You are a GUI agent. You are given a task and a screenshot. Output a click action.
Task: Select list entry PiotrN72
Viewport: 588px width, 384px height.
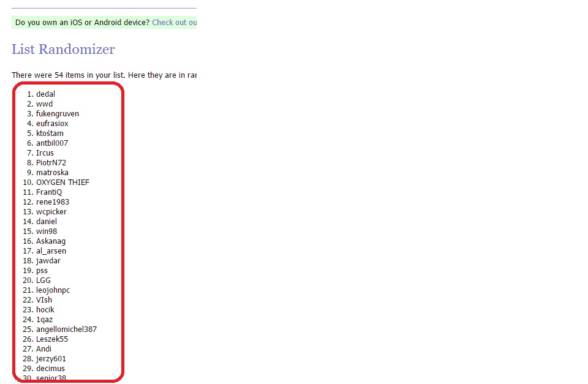[x=51, y=163]
